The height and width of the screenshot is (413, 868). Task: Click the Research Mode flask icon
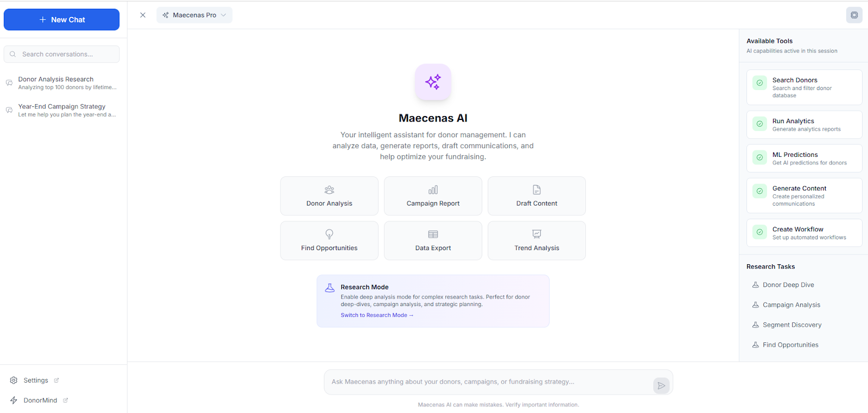(330, 288)
